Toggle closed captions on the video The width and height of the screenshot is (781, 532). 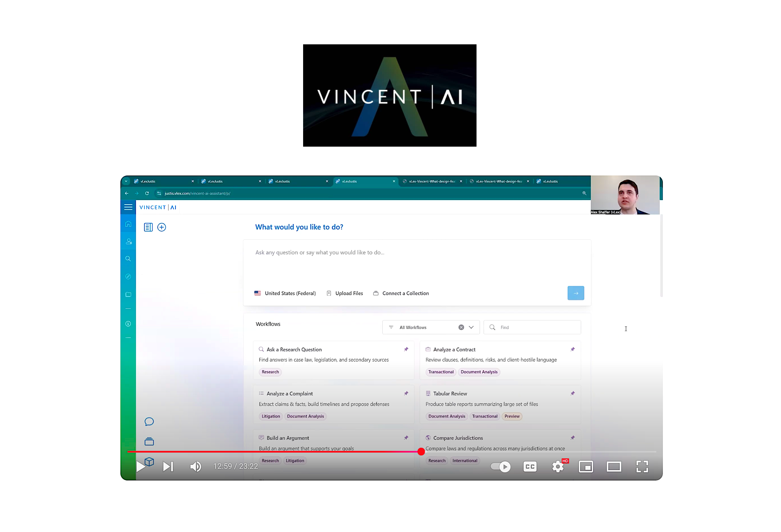coord(530,467)
